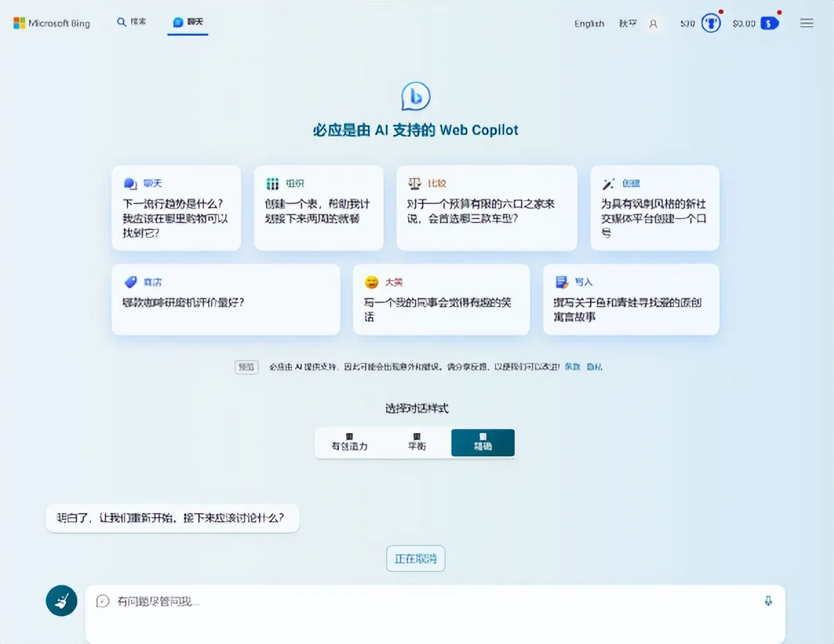Choose the 平衡 balanced conversation style
834x644 pixels.
pos(417,443)
